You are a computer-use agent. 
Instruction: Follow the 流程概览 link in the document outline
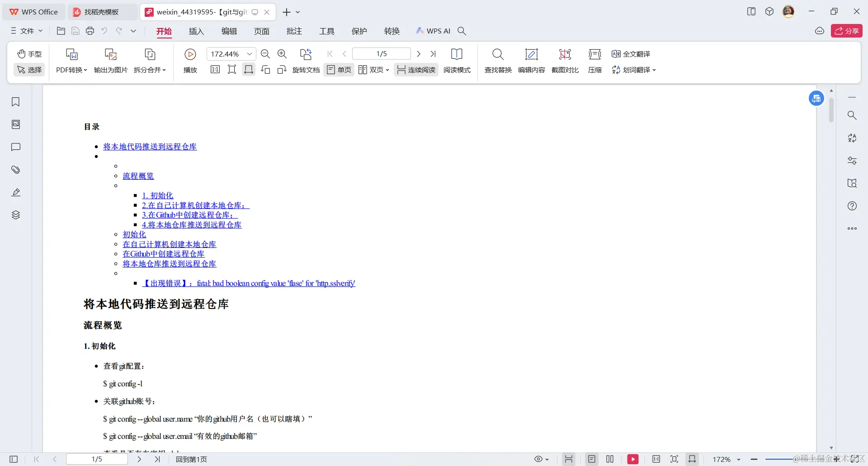(x=138, y=176)
